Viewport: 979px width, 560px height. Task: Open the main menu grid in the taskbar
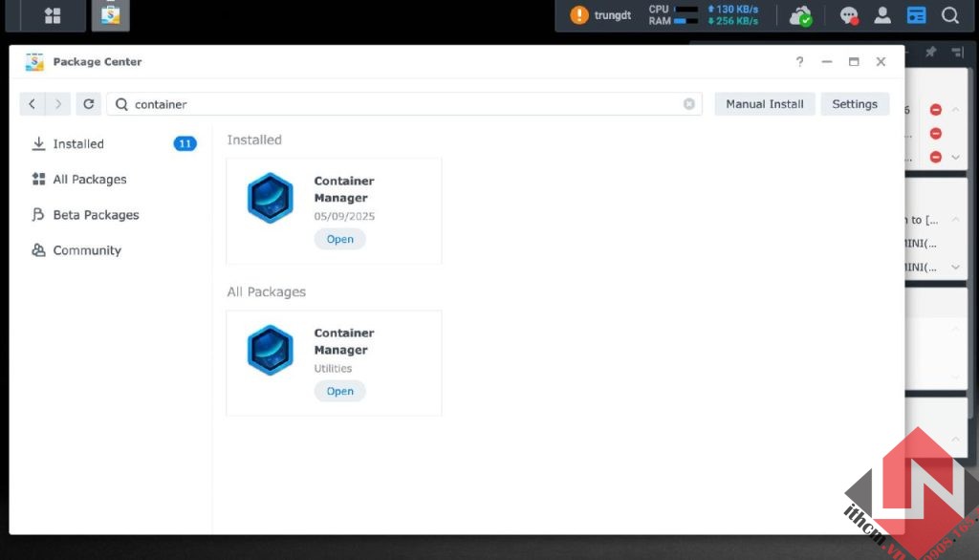click(52, 15)
